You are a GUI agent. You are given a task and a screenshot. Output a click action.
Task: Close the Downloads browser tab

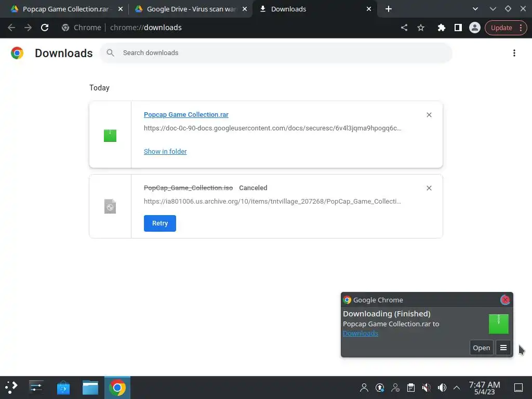pyautogui.click(x=369, y=9)
